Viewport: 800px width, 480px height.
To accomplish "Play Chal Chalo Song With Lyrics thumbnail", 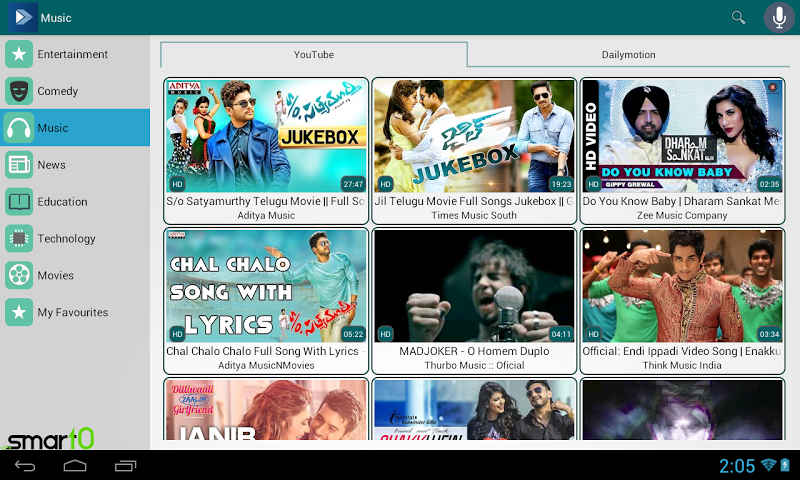I will click(266, 286).
